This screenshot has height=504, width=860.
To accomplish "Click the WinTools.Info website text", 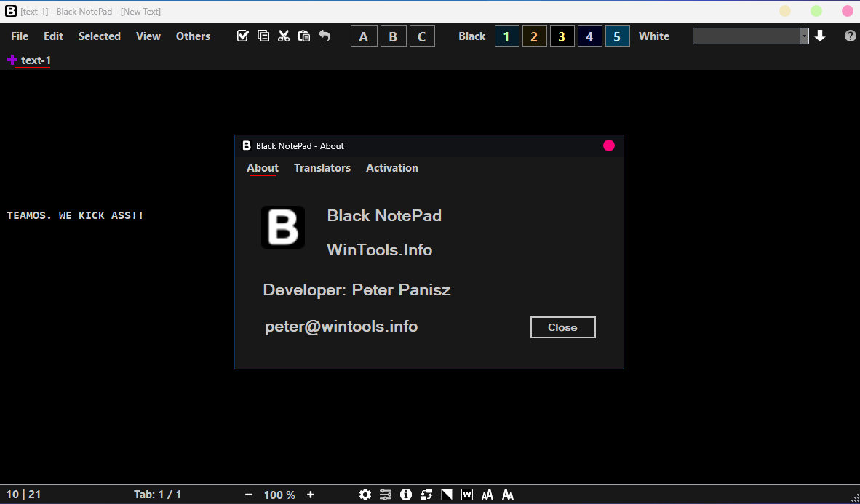I will tap(380, 249).
